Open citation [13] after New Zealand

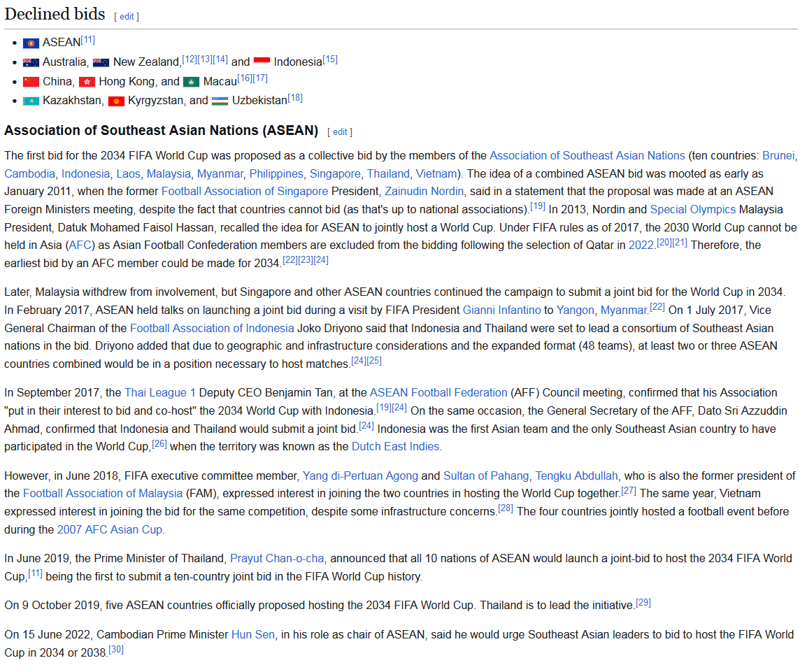coord(205,59)
